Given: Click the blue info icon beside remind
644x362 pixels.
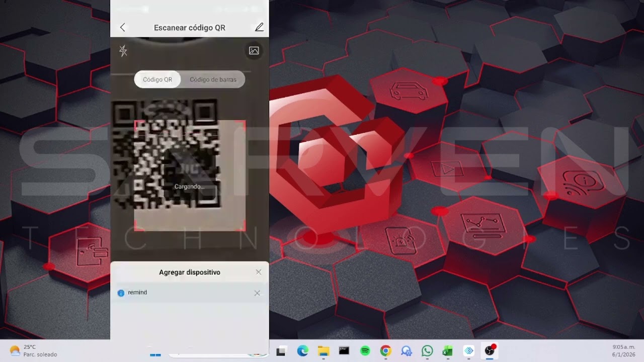Looking at the screenshot, I should pos(121,293).
